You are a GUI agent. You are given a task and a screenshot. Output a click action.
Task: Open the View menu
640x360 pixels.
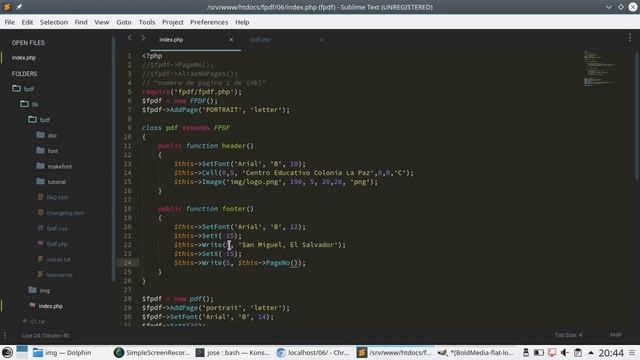click(x=102, y=22)
